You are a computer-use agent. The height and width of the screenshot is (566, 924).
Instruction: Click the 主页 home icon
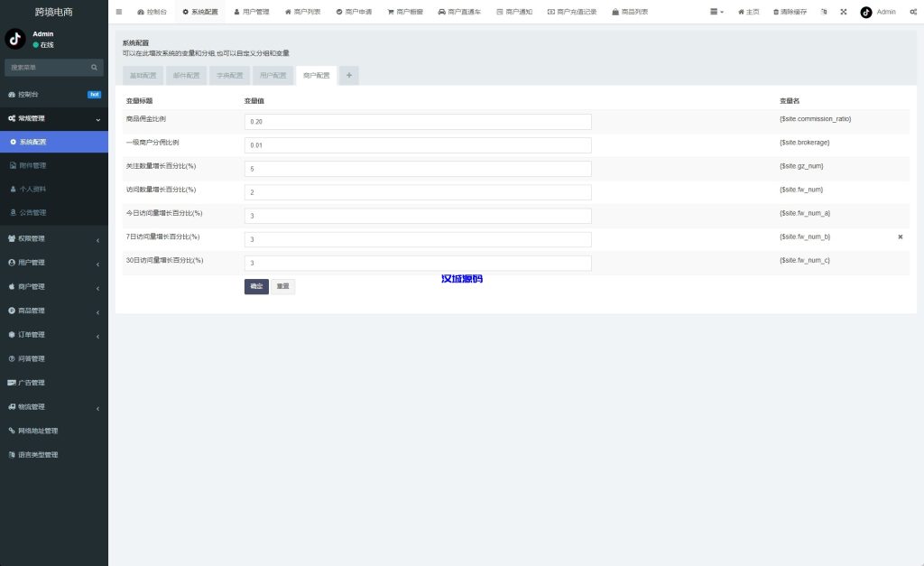pyautogui.click(x=742, y=12)
